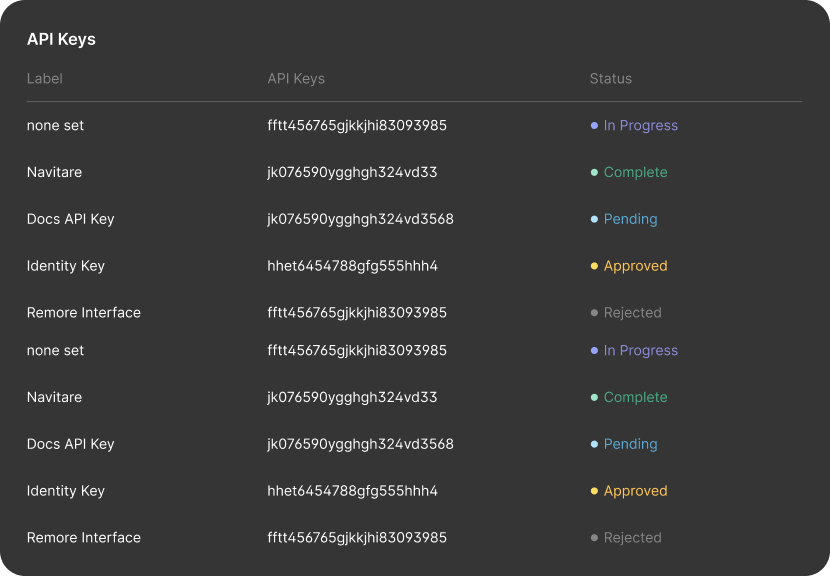Click the API Keys column header
The height and width of the screenshot is (576, 830).
pos(296,78)
